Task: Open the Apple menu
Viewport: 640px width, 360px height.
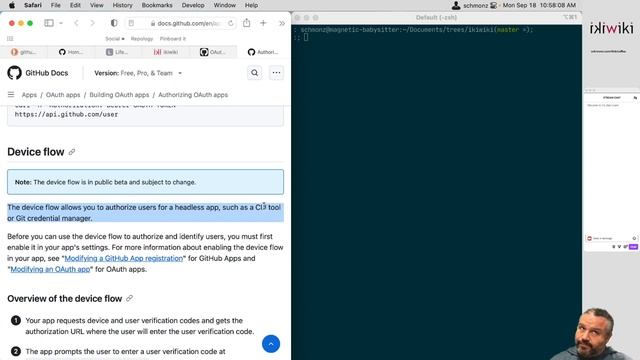Action: (x=12, y=5)
